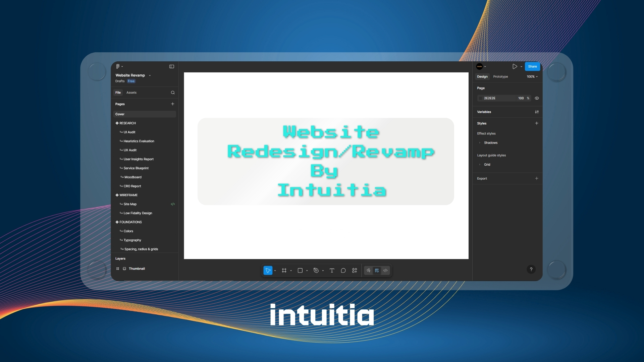
Task: Click the blue Share button
Action: (532, 66)
